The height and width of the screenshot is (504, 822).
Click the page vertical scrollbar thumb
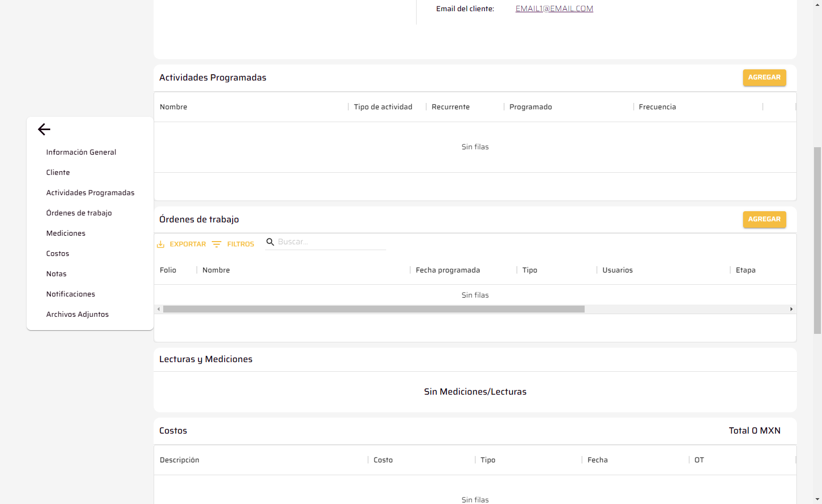click(x=817, y=240)
